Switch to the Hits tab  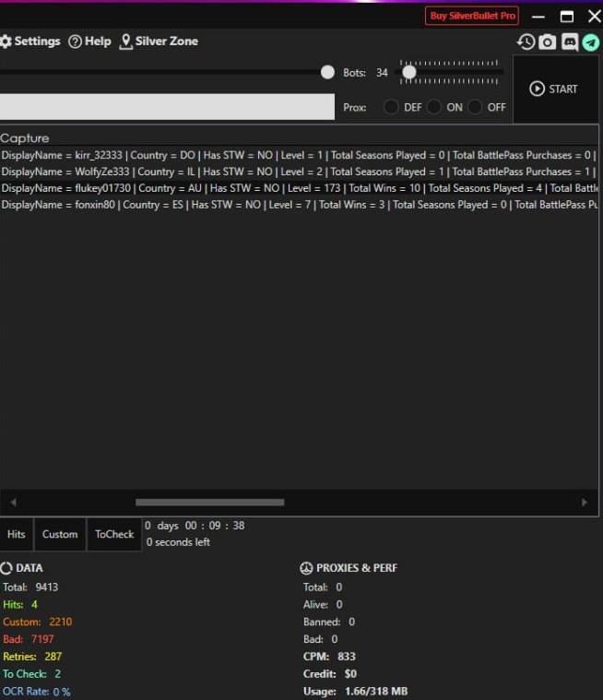(x=17, y=534)
